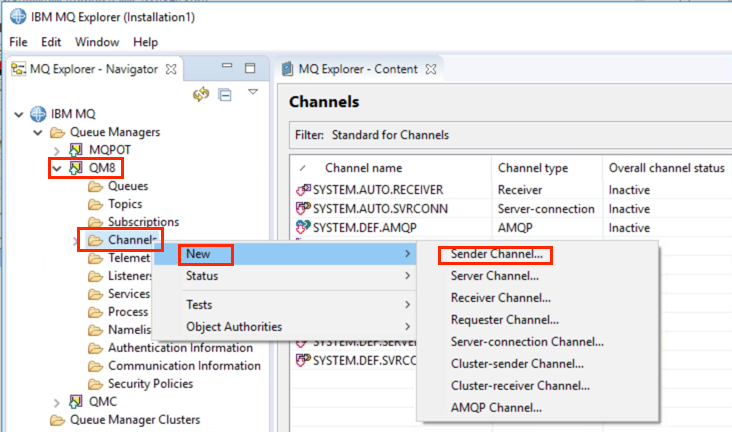Choose Sender Channel... from submenu
This screenshot has height=432, width=732.
point(497,254)
